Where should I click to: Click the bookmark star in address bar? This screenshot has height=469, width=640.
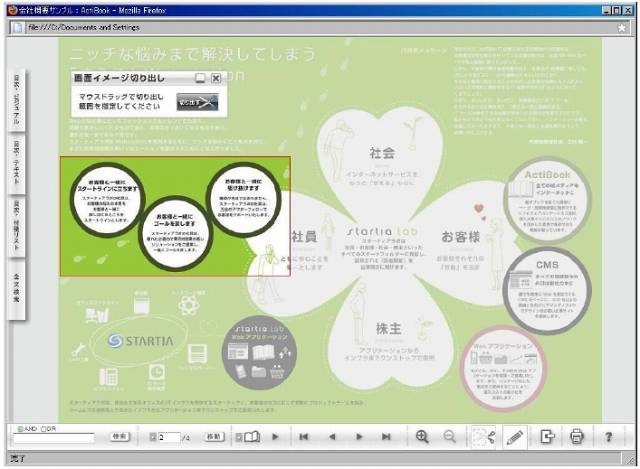pyautogui.click(x=622, y=28)
